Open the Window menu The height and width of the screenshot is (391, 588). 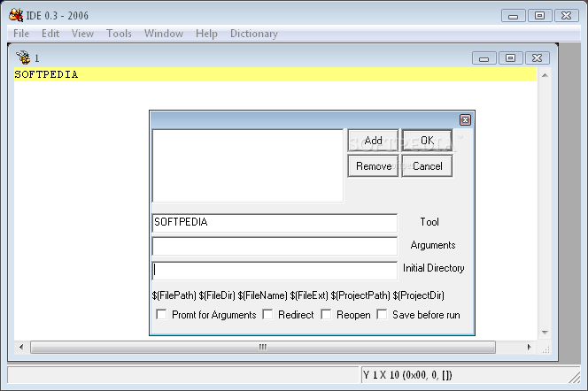(164, 34)
